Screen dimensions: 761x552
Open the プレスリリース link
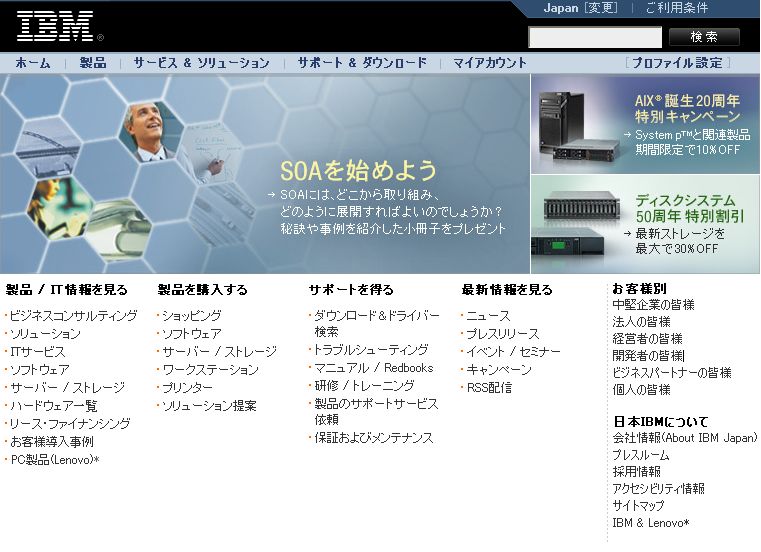(503, 334)
